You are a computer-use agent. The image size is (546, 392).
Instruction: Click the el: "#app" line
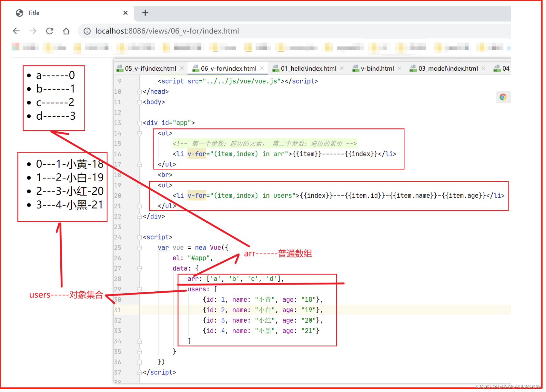click(193, 258)
